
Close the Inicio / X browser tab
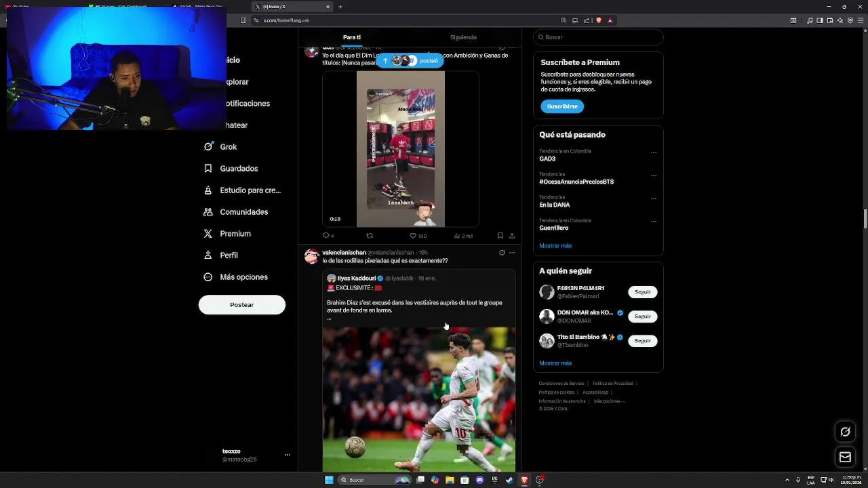(328, 7)
